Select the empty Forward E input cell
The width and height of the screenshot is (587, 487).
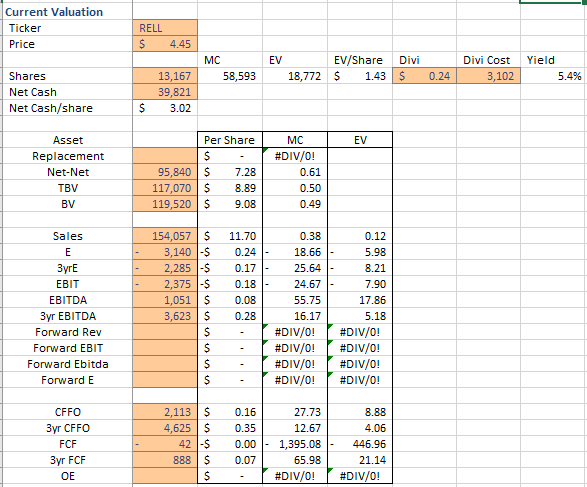tap(165, 380)
